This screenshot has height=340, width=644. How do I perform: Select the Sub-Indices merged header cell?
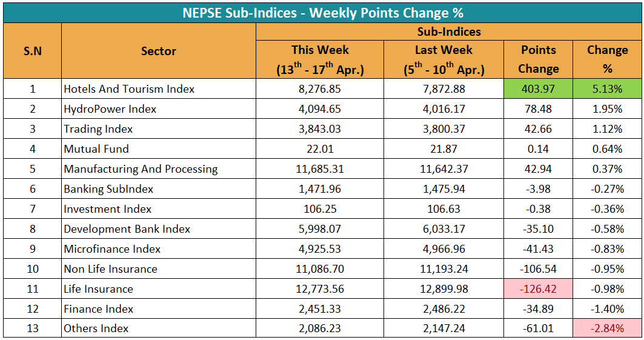(x=449, y=32)
